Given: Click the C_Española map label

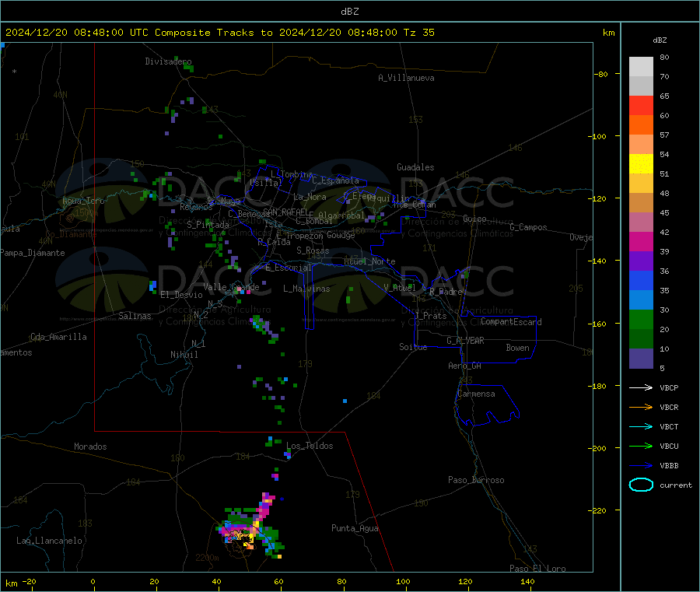Looking at the screenshot, I should point(336,180).
